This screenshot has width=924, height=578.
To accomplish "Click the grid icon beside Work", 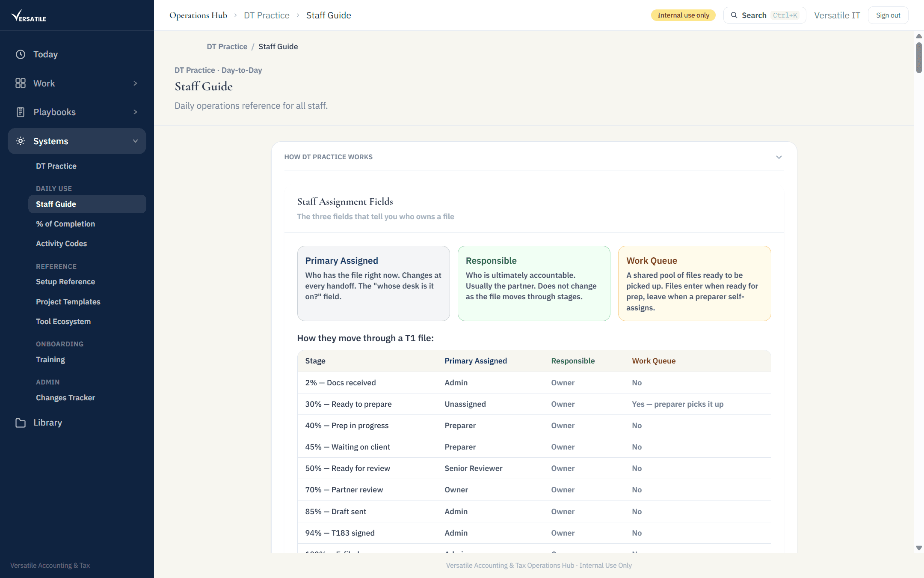I will tap(21, 83).
